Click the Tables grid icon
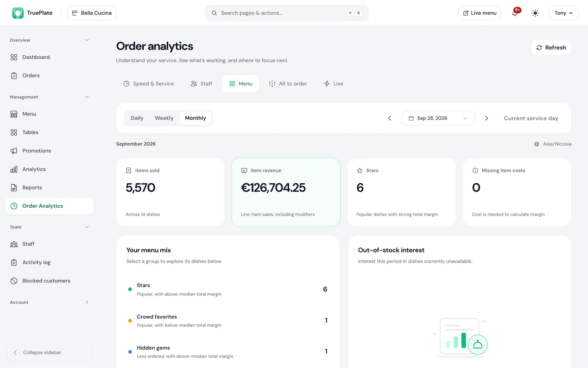 coord(14,132)
